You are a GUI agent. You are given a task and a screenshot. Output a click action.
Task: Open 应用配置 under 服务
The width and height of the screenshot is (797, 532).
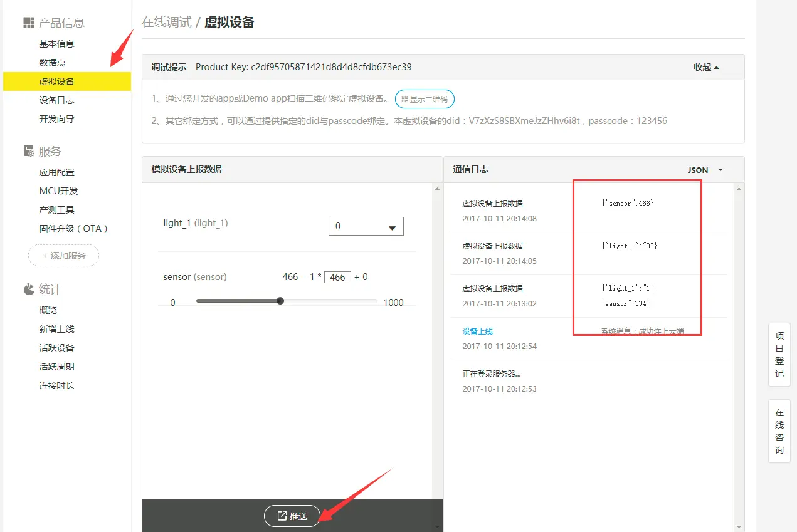pos(57,172)
